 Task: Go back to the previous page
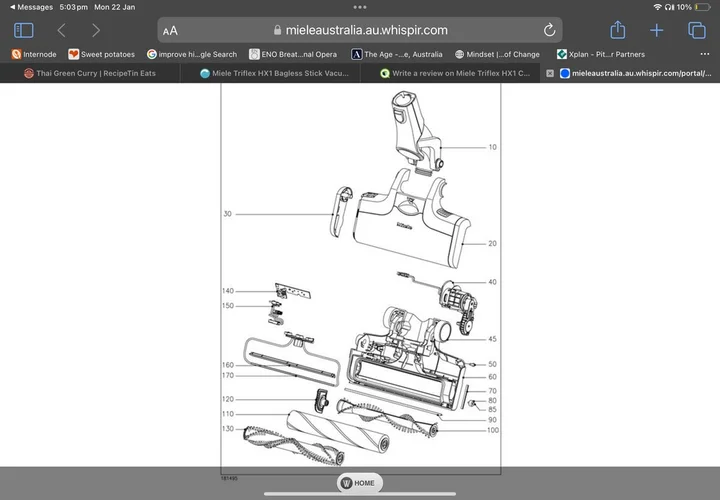[x=62, y=30]
